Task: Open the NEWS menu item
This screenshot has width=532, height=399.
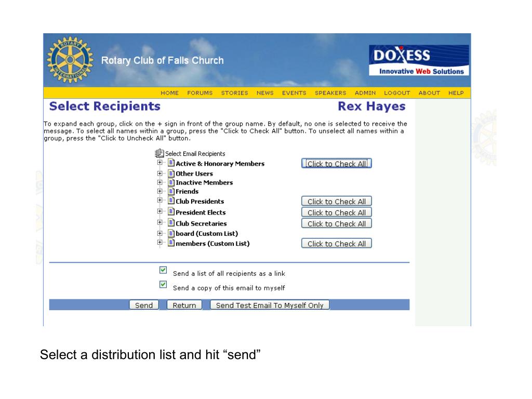Action: click(x=265, y=93)
